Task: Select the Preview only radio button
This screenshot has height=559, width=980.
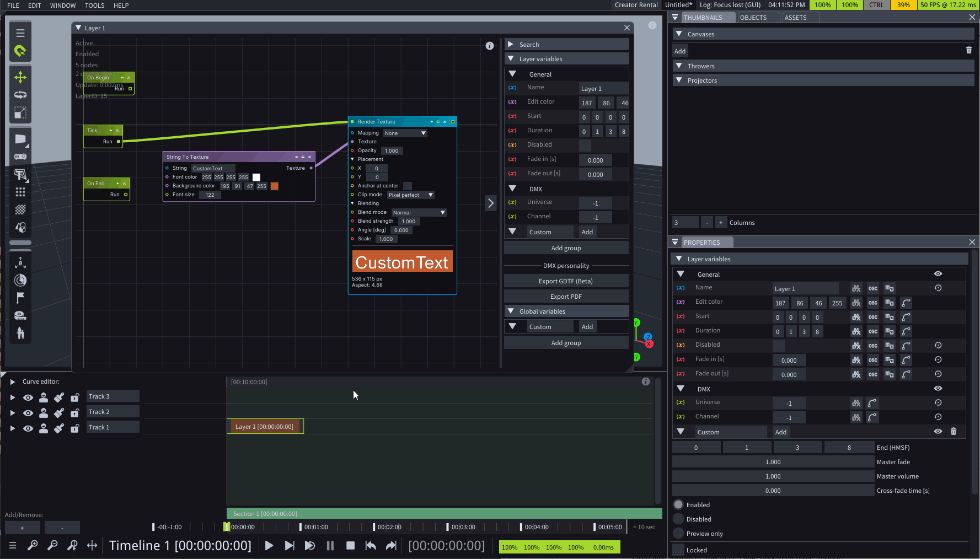Action: [x=678, y=534]
